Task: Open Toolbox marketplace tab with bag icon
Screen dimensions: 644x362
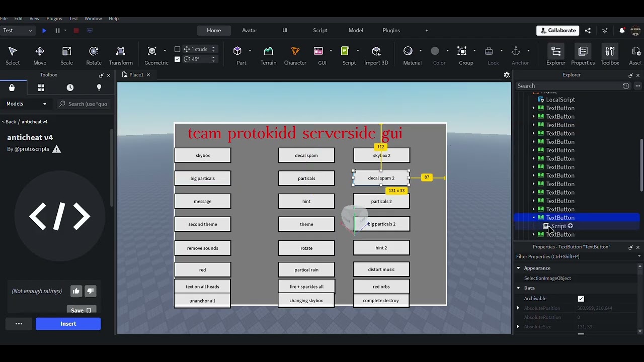Action: pos(12,87)
